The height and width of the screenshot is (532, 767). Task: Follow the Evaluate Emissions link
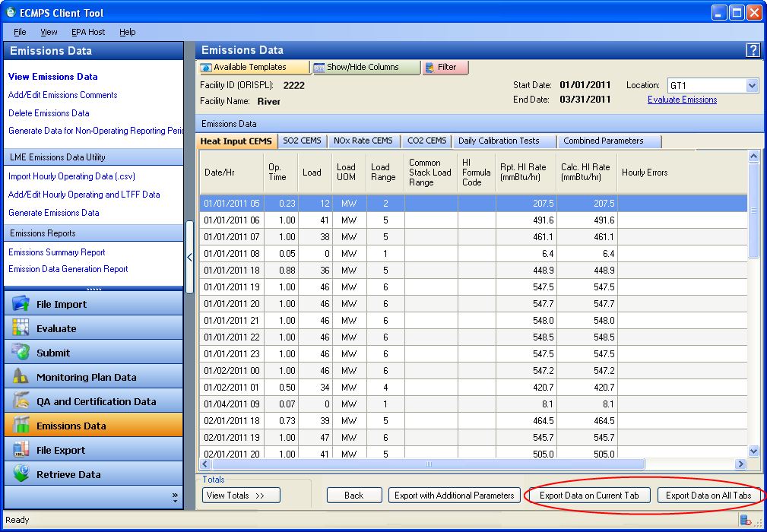tap(682, 100)
